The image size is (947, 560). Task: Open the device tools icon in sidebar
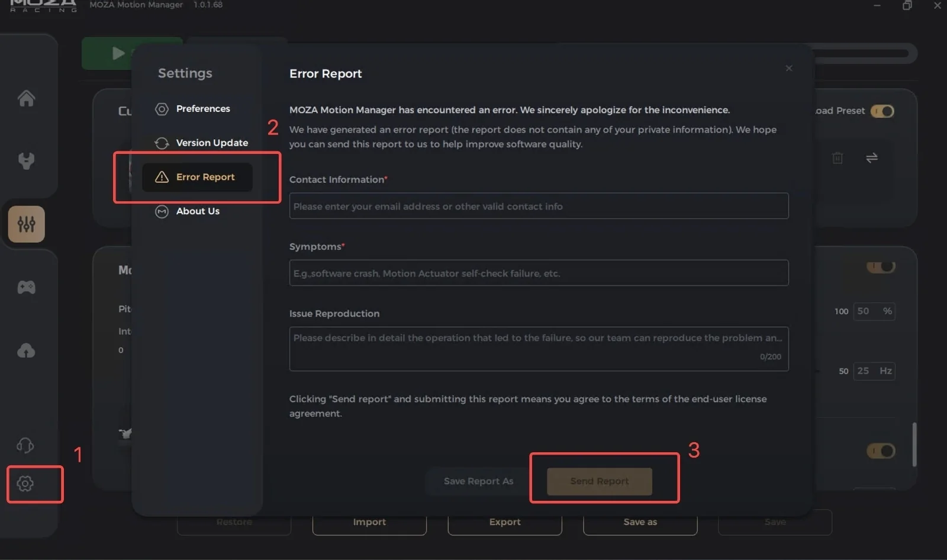(26, 161)
